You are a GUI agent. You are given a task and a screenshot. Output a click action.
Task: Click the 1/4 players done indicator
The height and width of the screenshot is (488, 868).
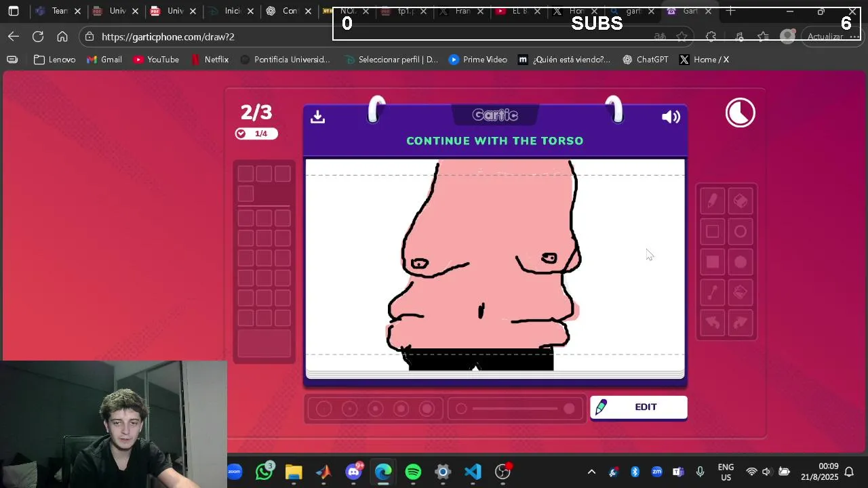click(x=256, y=134)
